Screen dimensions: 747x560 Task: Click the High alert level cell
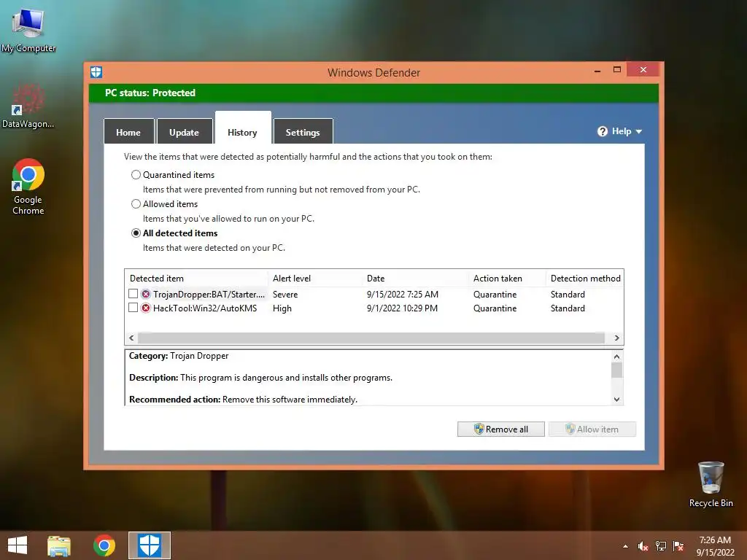tap(282, 308)
